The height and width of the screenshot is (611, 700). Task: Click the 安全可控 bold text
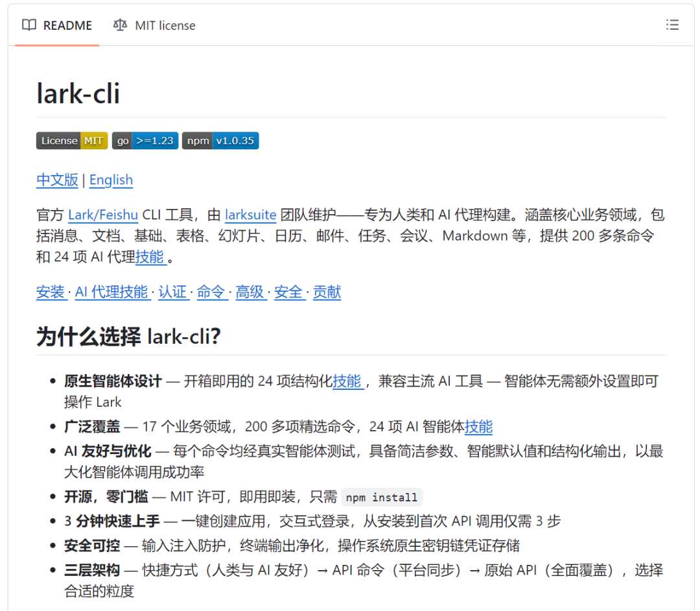[x=92, y=545]
